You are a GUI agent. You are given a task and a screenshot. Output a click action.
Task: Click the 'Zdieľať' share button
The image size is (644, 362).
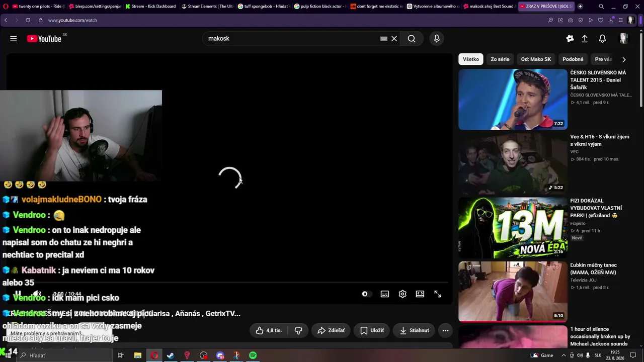(x=331, y=330)
